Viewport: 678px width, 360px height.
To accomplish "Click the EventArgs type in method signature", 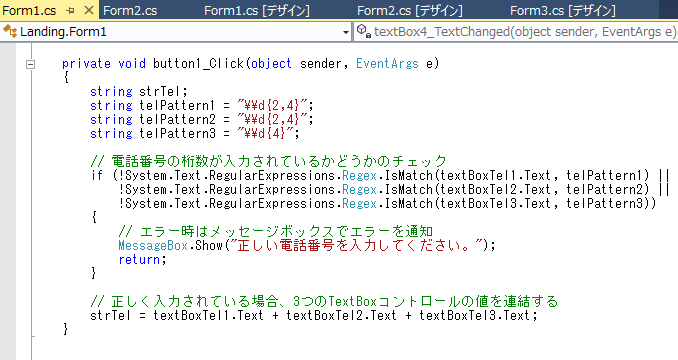I will coord(387,64).
